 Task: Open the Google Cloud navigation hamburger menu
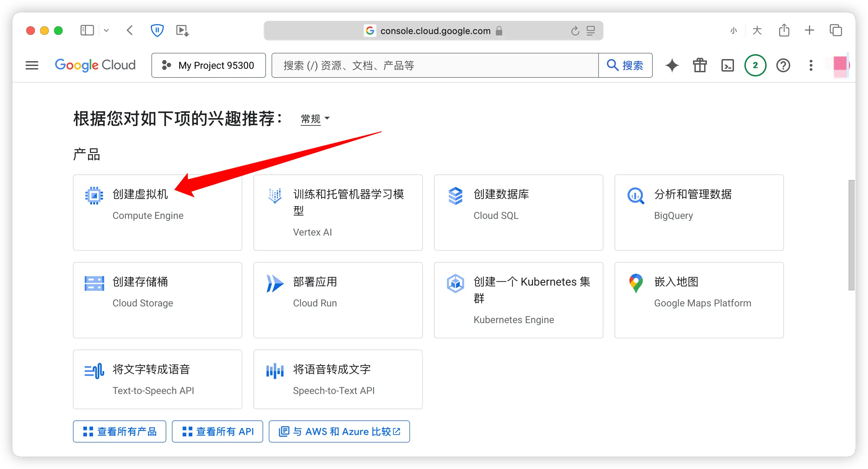coord(32,65)
